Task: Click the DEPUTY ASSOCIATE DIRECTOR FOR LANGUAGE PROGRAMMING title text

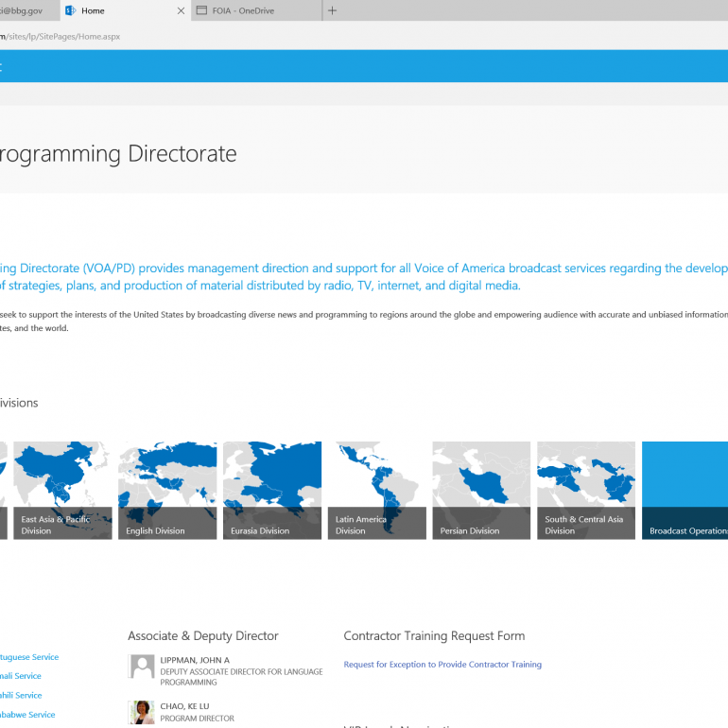Action: 241,677
